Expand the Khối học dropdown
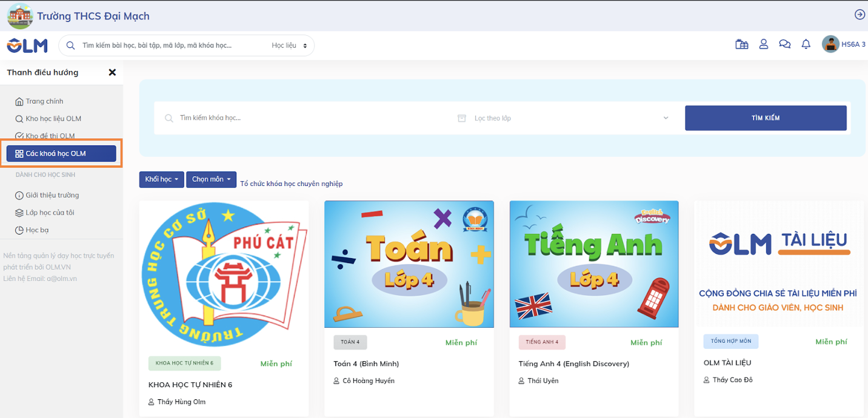This screenshot has height=418, width=868. click(161, 179)
